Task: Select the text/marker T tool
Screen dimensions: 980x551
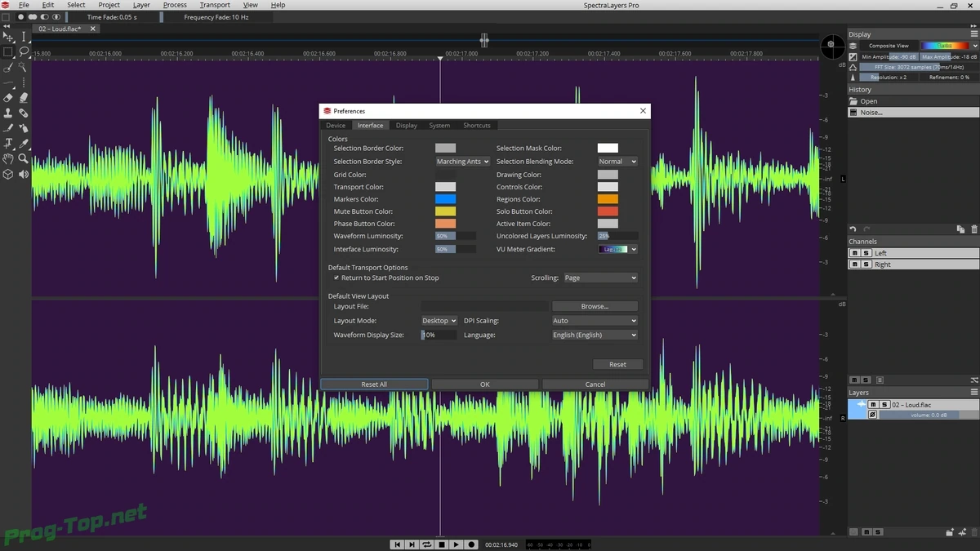Action: (8, 144)
